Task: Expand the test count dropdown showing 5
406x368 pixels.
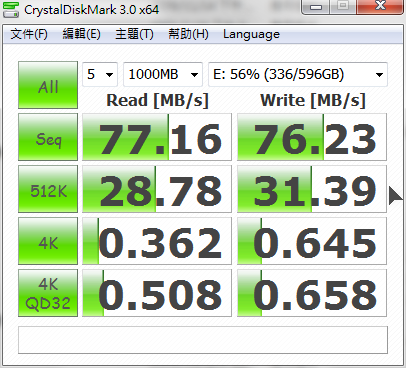Action: tap(100, 74)
